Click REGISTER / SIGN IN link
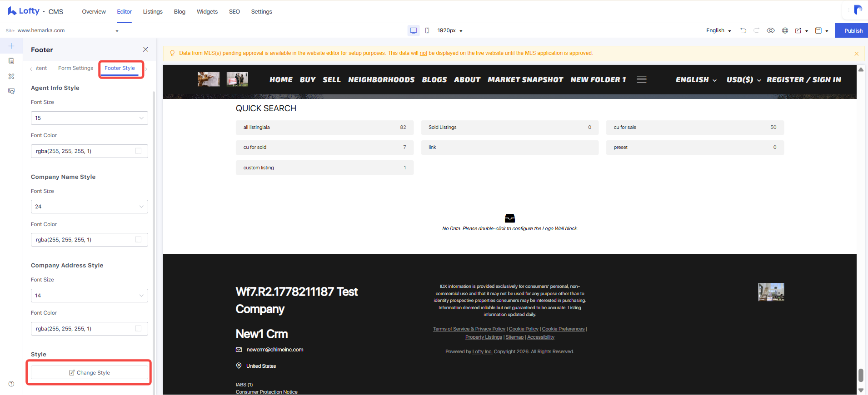This screenshot has width=868, height=395. [803, 79]
